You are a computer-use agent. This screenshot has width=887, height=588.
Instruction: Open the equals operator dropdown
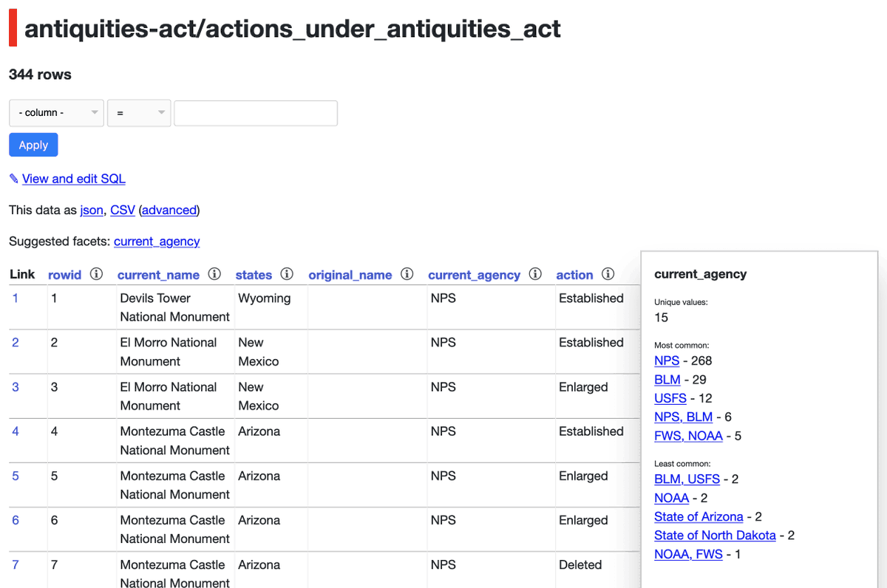click(139, 113)
